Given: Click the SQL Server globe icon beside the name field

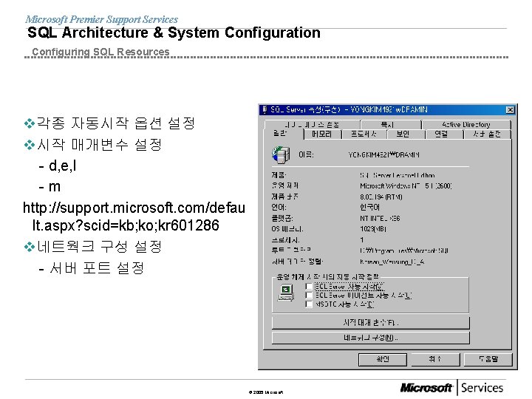Looking at the screenshot, I should [x=281, y=154].
